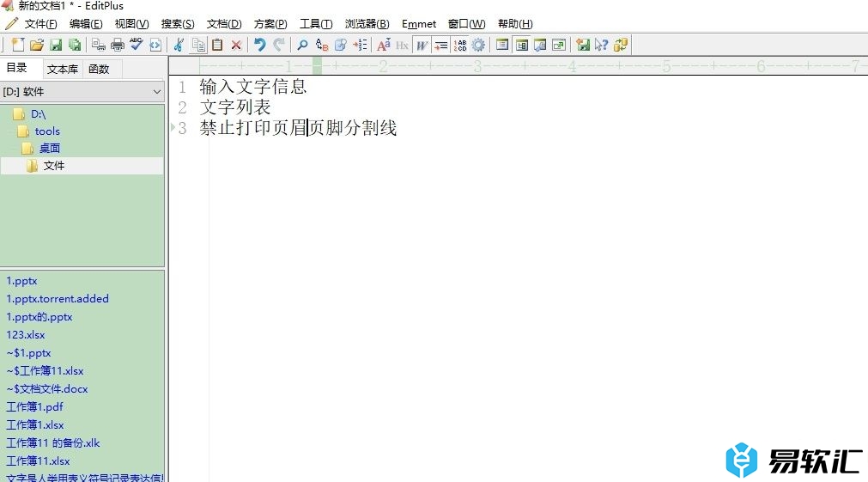Image resolution: width=868 pixels, height=482 pixels.
Task: Open the 搜索(S) menu
Action: click(178, 24)
